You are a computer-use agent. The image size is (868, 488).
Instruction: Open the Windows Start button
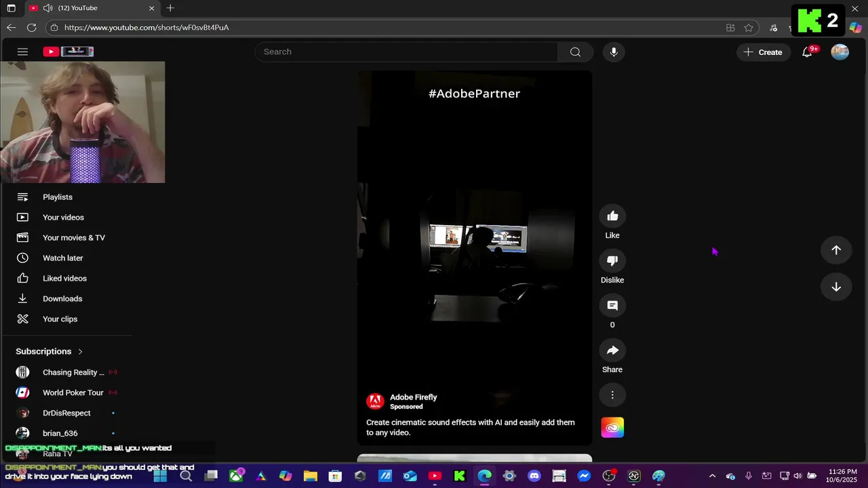[x=160, y=476]
